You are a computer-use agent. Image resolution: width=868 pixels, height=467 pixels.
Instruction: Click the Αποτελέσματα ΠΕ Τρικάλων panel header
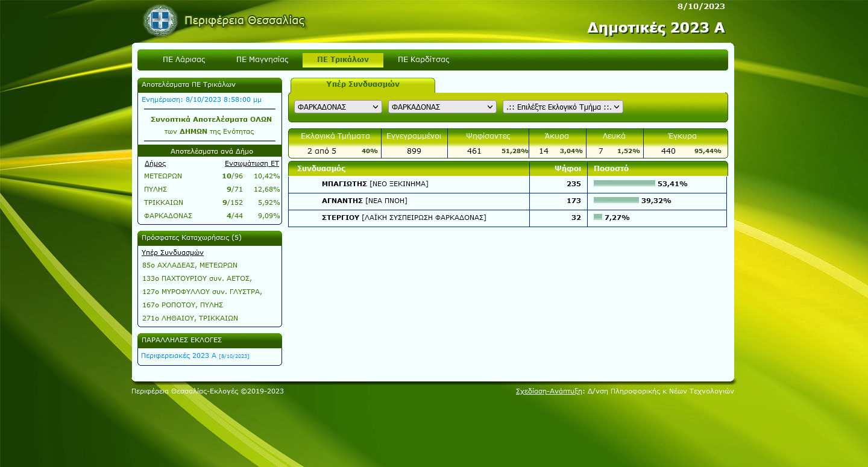pos(210,85)
